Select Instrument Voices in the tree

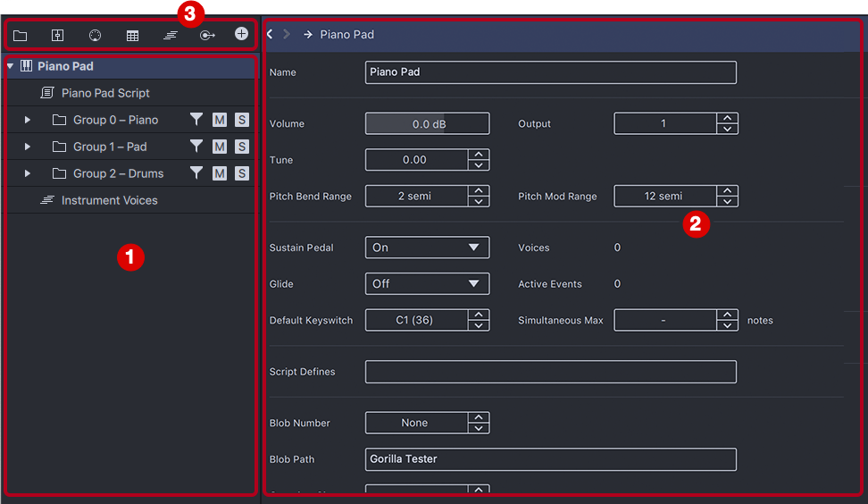[x=130, y=200]
